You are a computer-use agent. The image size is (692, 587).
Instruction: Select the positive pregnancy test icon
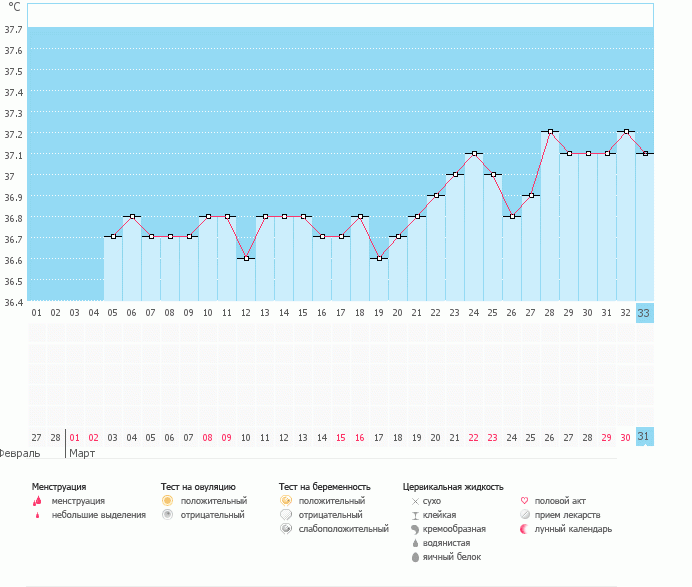(286, 500)
